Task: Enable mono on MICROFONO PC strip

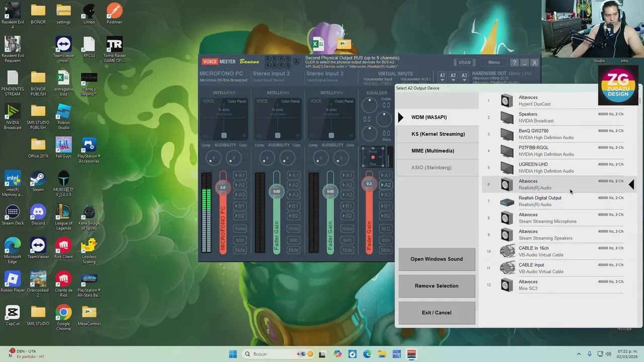Action: [x=239, y=229]
